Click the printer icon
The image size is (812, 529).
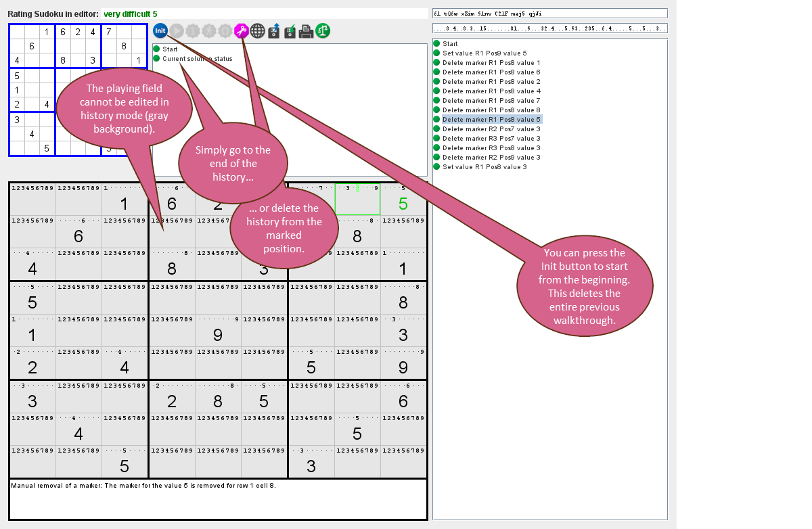coord(307,30)
